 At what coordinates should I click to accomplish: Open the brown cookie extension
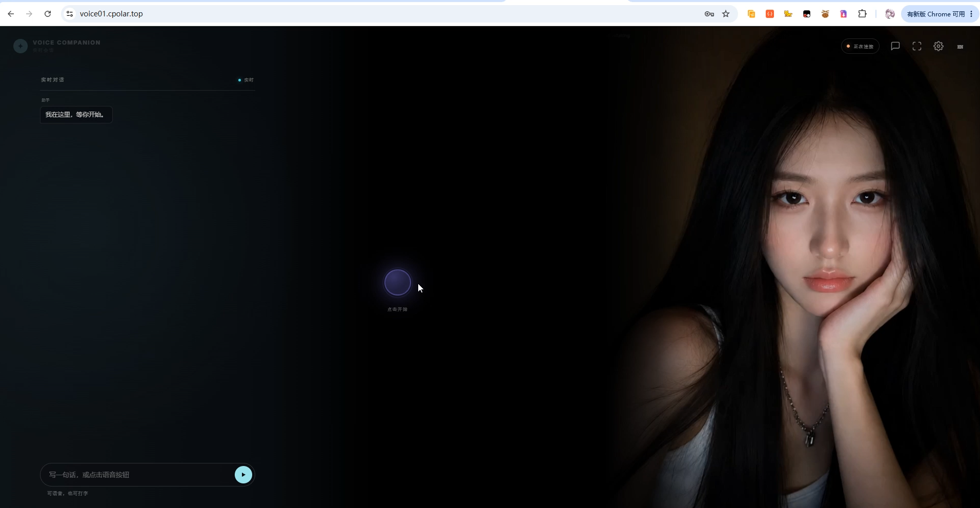point(825,14)
